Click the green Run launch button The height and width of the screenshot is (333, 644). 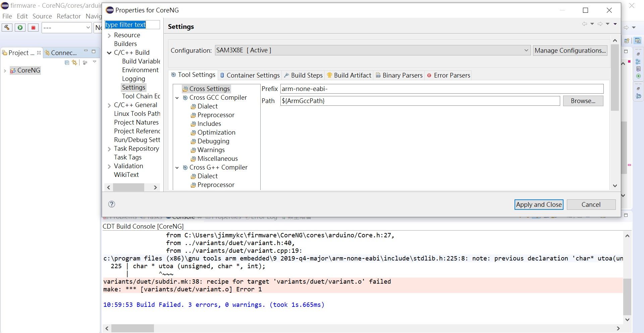(x=20, y=28)
